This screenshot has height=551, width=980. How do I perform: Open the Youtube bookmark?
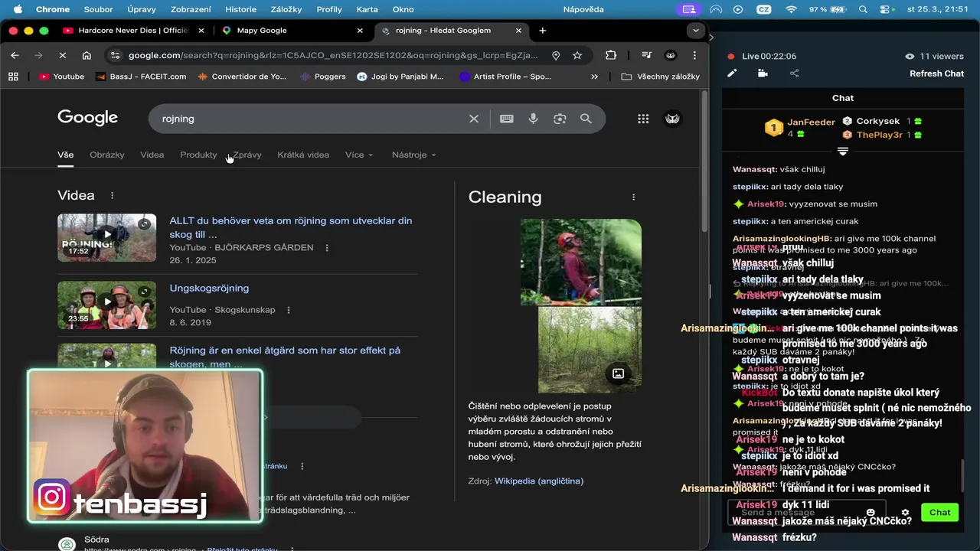point(61,77)
